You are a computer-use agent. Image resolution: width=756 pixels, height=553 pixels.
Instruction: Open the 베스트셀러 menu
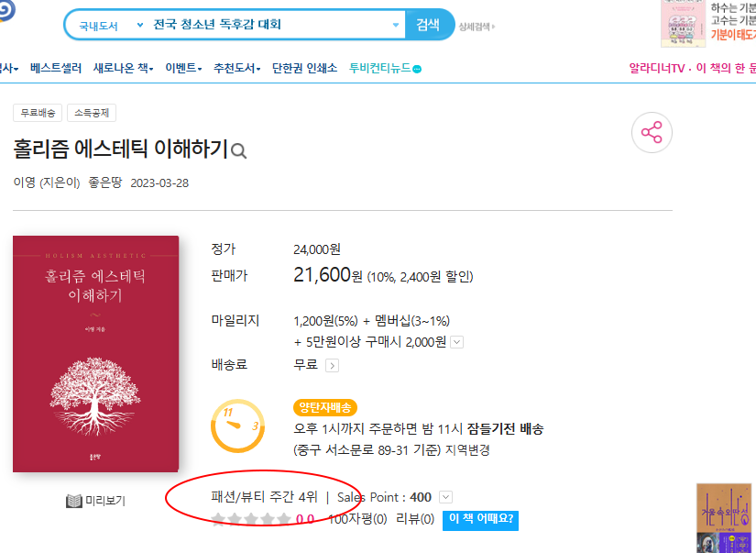tap(56, 69)
